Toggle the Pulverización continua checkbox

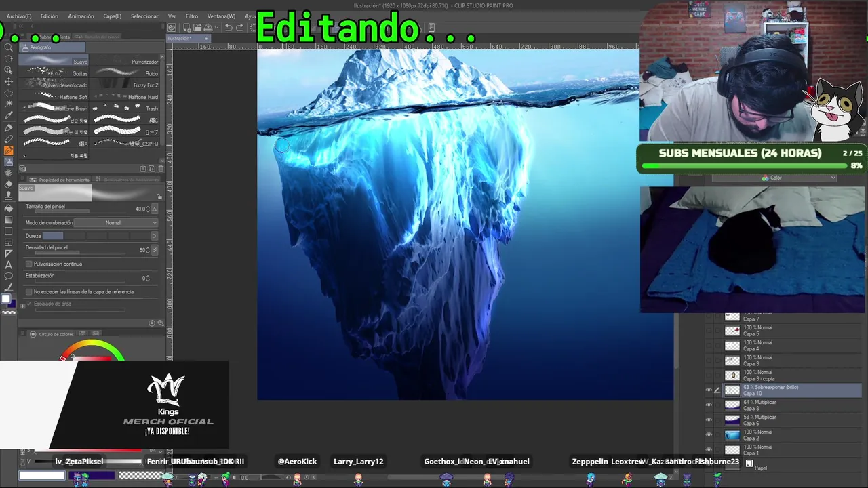pos(28,264)
